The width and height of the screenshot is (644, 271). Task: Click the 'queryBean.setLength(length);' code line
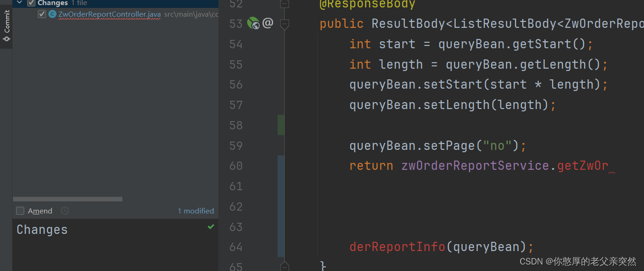pyautogui.click(x=453, y=105)
